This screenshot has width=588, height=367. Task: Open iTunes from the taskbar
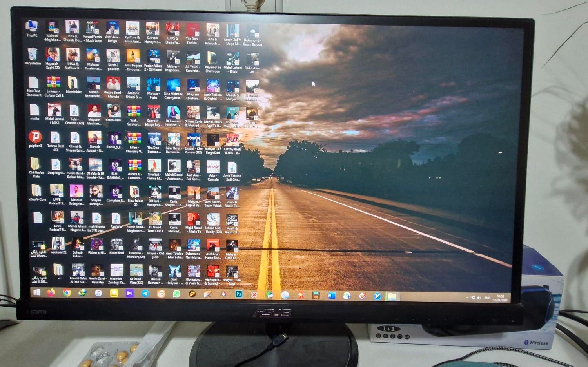tap(98, 293)
